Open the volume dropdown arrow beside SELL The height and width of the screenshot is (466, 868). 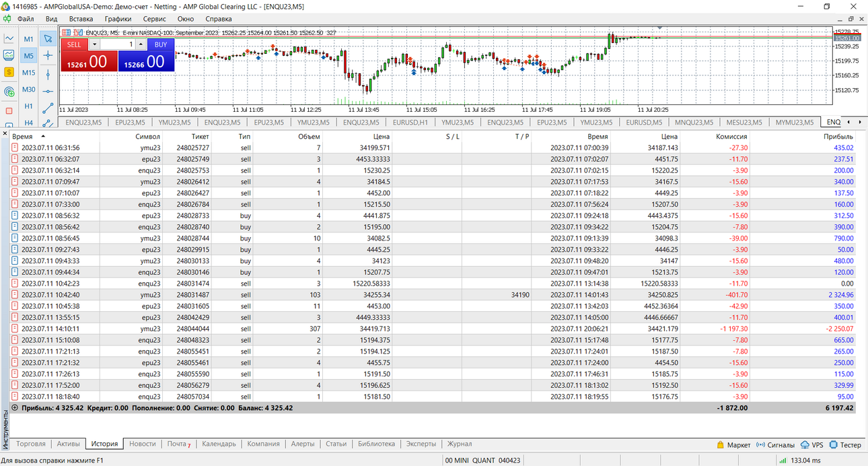94,44
